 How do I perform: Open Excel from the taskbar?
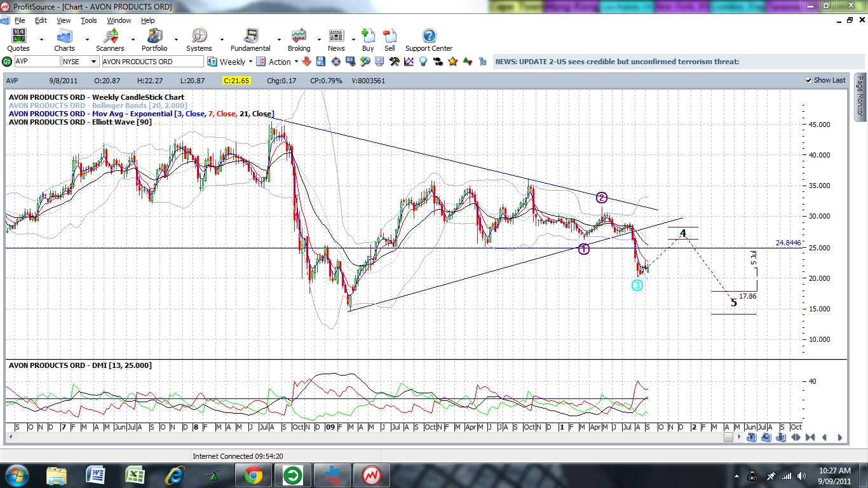pyautogui.click(x=135, y=475)
